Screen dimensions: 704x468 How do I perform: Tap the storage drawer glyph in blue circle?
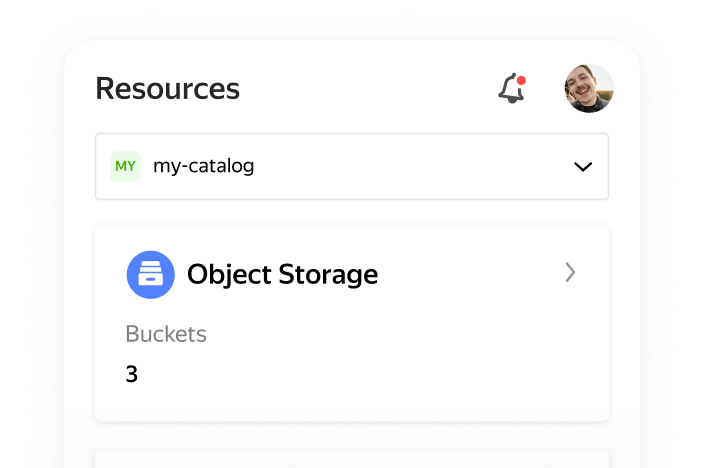151,273
